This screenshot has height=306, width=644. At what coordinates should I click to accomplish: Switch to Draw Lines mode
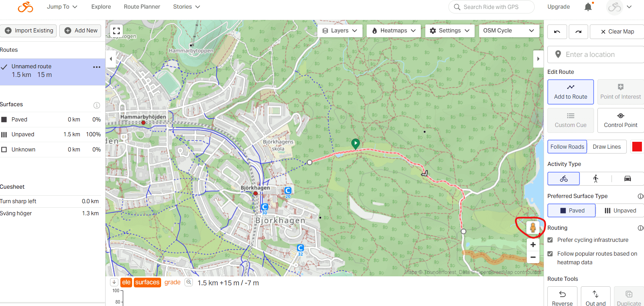pos(606,147)
